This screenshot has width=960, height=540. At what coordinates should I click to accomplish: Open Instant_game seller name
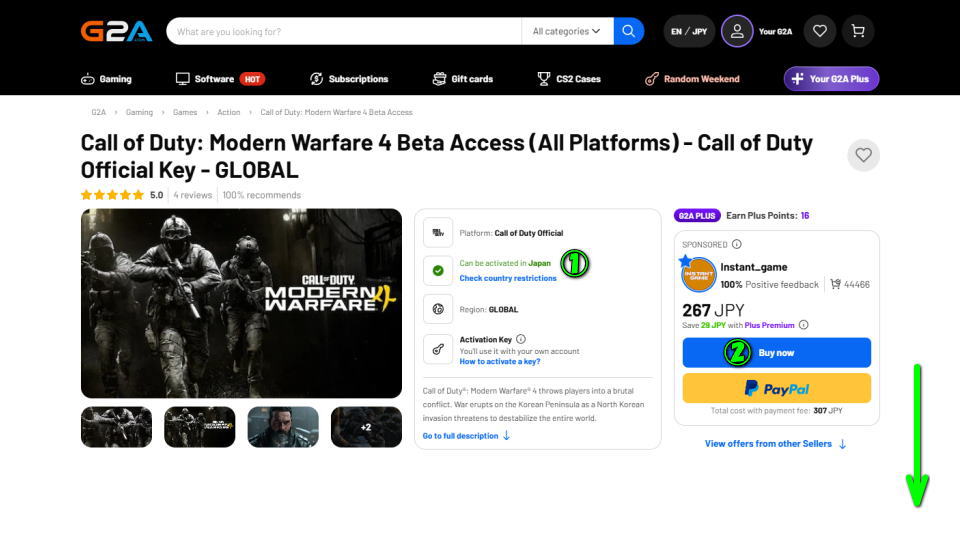(754, 267)
